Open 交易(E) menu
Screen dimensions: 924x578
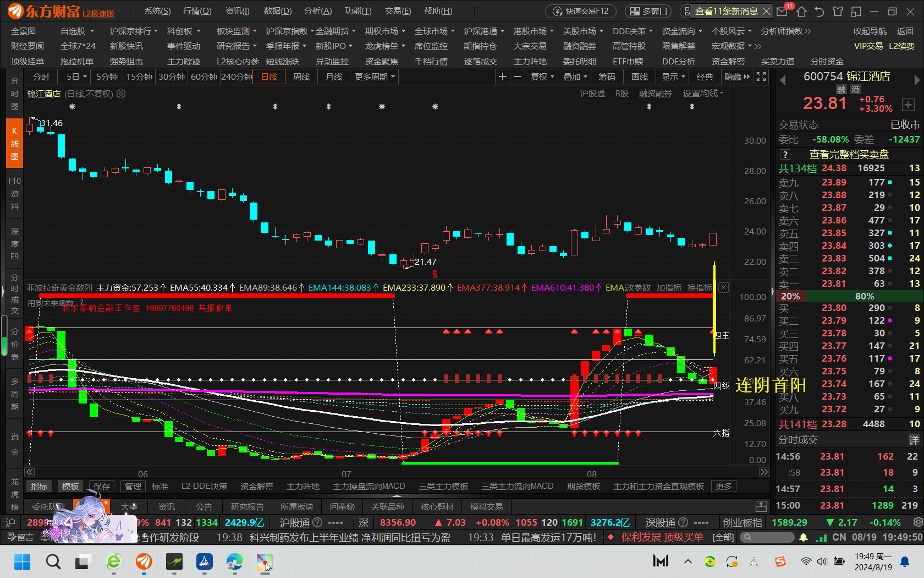(398, 11)
